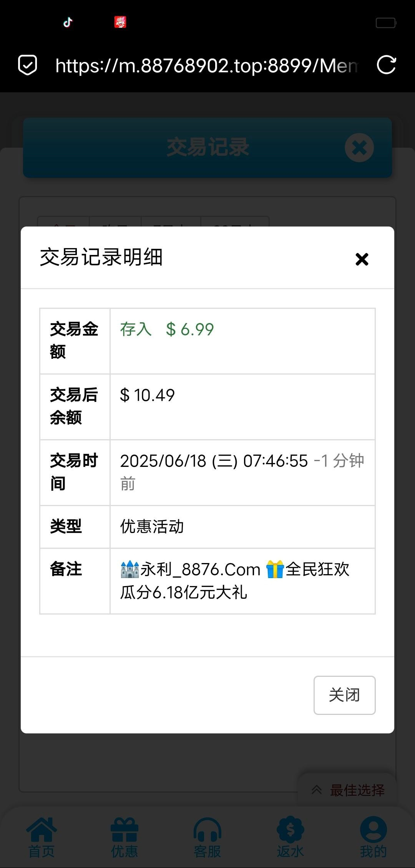Expand the 最佳选择 chevron
This screenshot has width=415, height=868.
coord(317,790)
